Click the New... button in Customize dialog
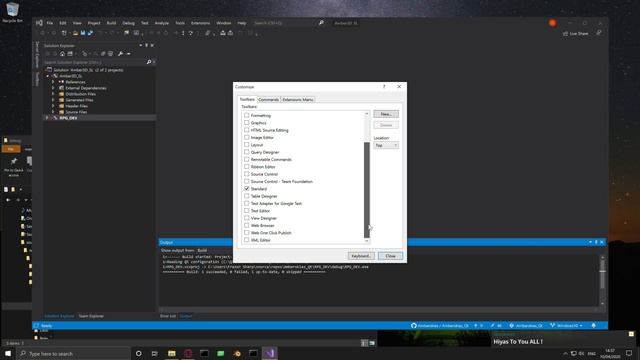Viewport: 640px width, 360px height. pyautogui.click(x=386, y=114)
